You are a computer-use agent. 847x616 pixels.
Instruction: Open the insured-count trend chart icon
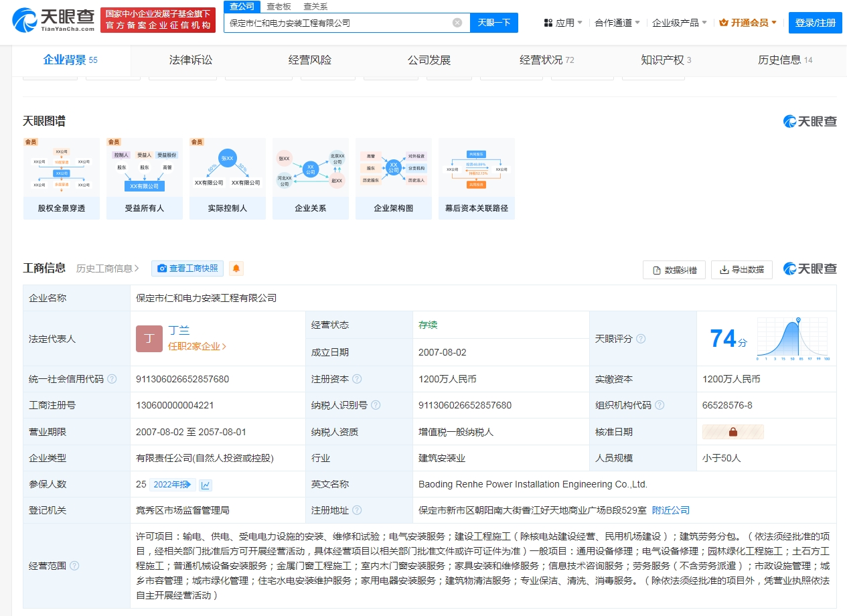[x=206, y=485]
